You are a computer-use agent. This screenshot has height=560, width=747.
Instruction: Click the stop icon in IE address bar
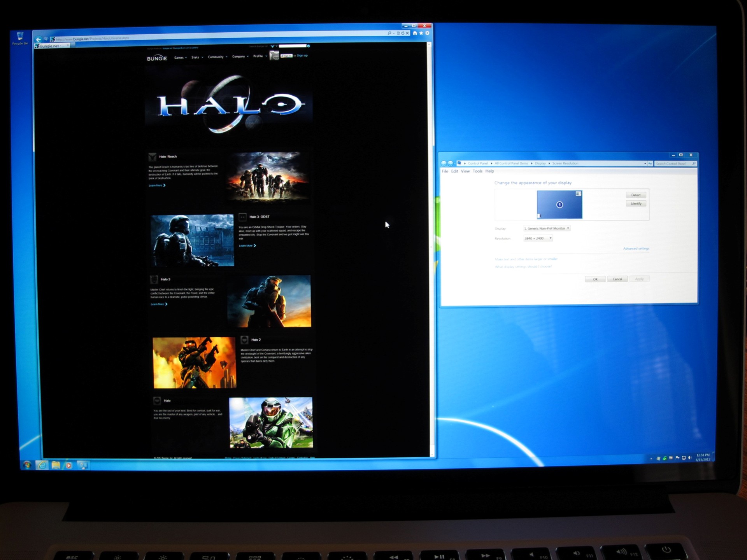pyautogui.click(x=407, y=33)
